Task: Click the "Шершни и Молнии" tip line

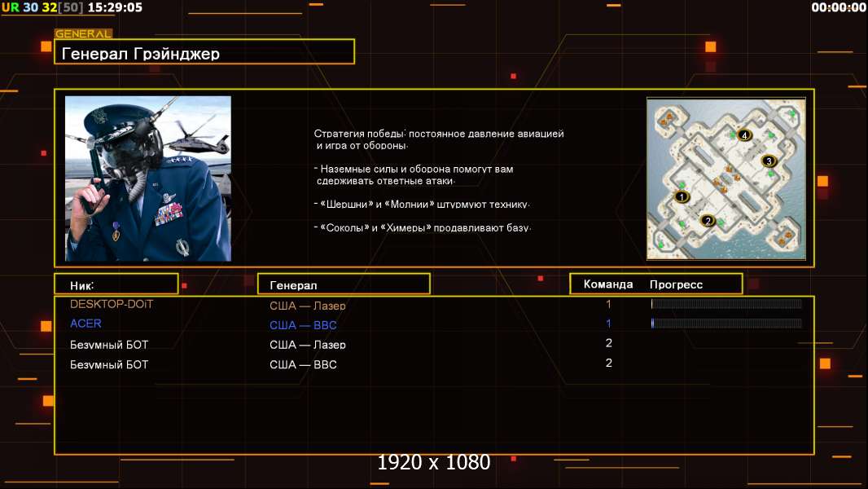Action: [422, 204]
